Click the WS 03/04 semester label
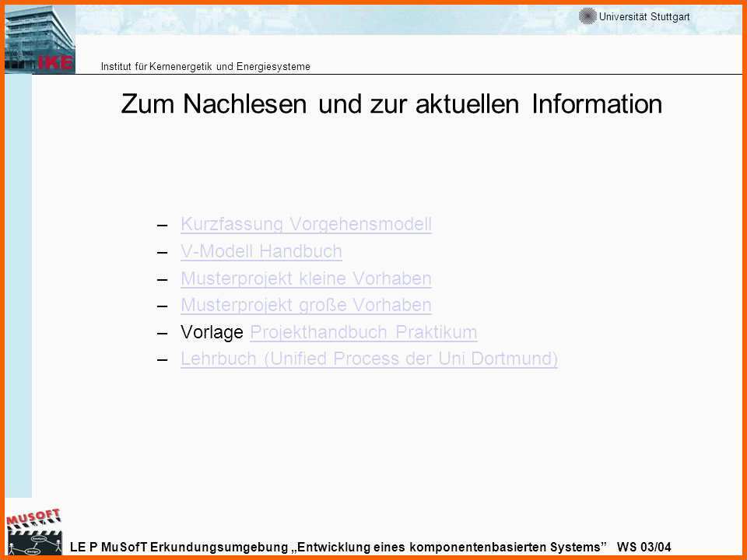The image size is (747, 560). (x=644, y=546)
